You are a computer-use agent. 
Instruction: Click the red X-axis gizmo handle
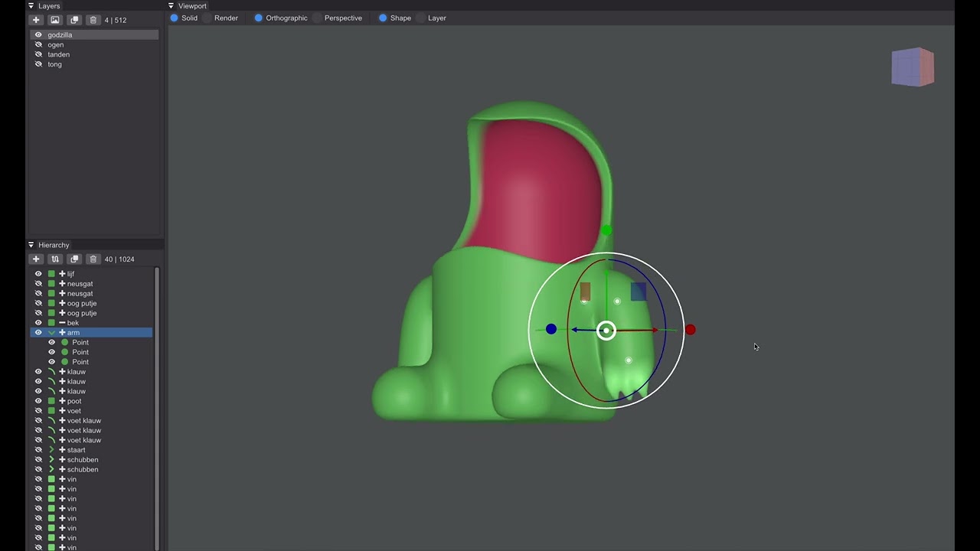tap(691, 330)
